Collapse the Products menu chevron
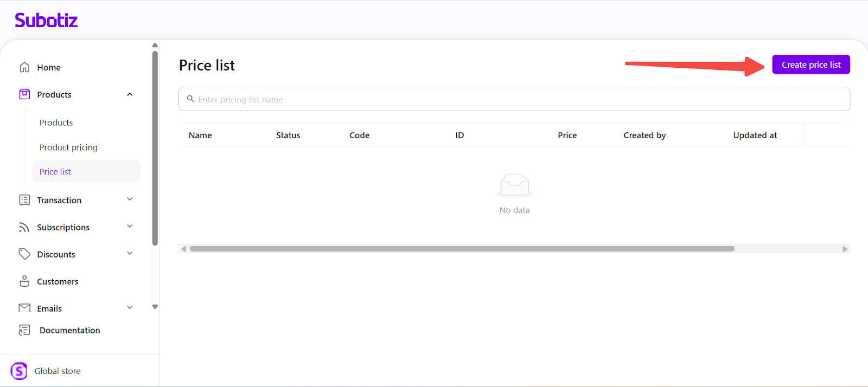This screenshot has height=387, width=868. 130,94
